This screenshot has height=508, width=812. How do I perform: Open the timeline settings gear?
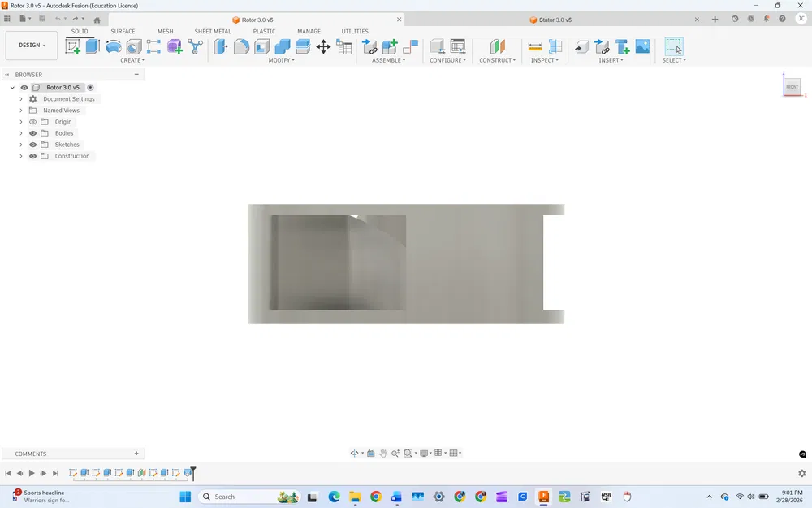pos(801,473)
